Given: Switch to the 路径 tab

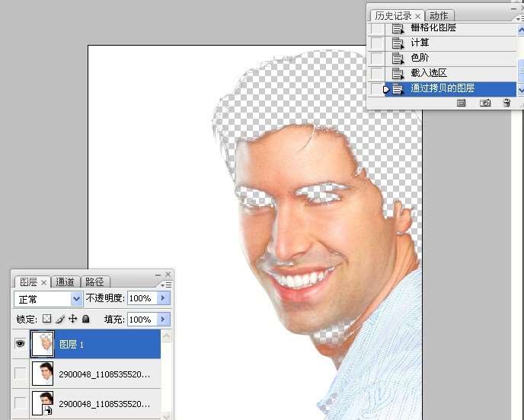Looking at the screenshot, I should click(95, 282).
